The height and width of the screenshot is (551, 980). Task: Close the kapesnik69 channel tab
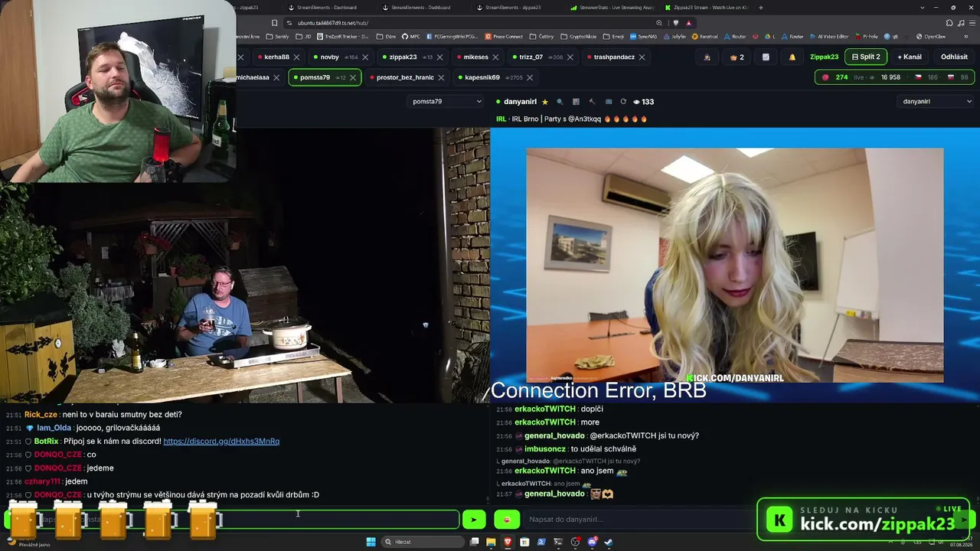click(x=529, y=77)
